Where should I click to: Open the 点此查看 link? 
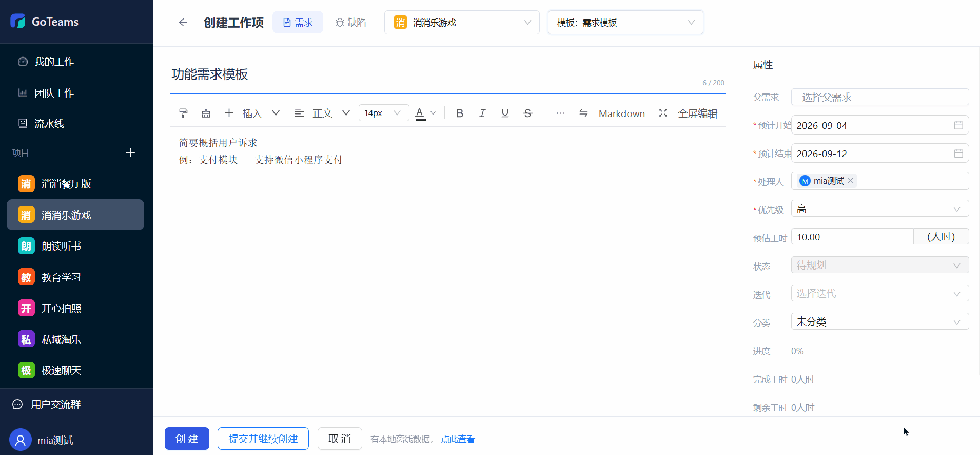tap(458, 439)
